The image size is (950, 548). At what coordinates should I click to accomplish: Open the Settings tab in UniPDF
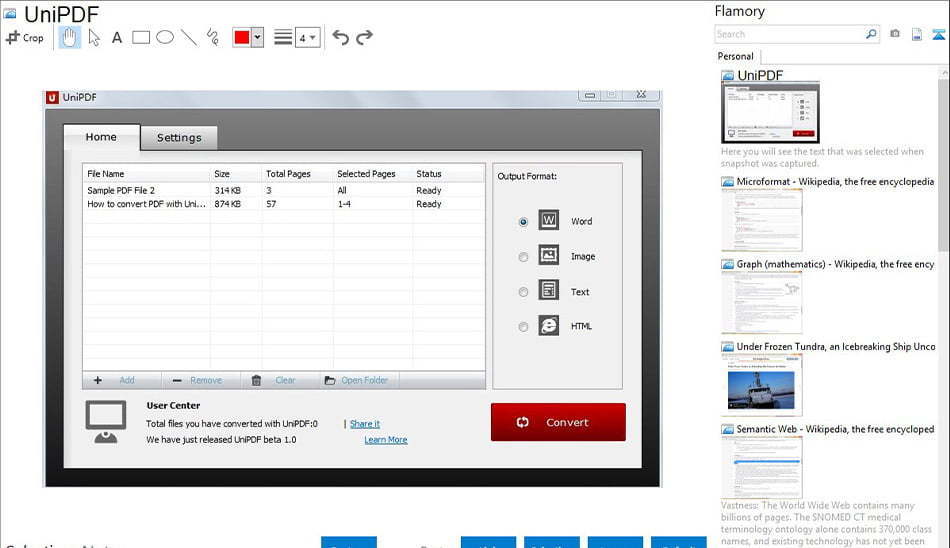pos(179,138)
